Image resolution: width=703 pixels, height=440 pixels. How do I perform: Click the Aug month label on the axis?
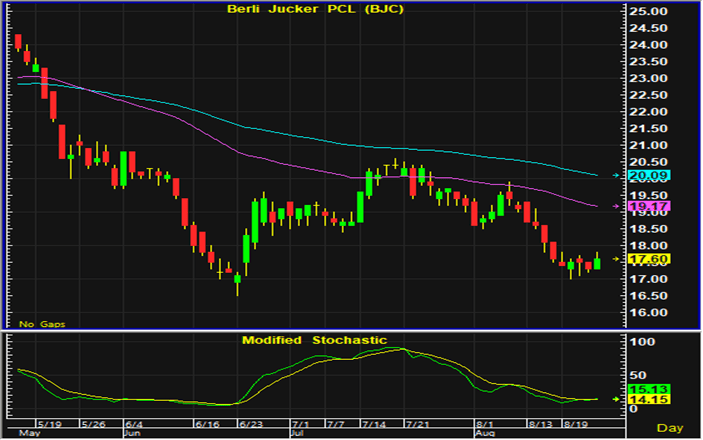click(485, 434)
